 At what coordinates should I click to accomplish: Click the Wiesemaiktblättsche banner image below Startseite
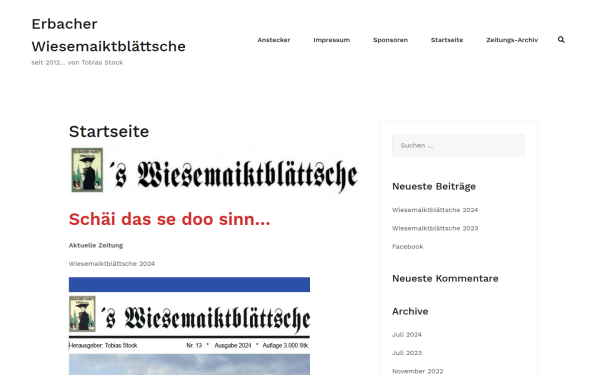214,171
